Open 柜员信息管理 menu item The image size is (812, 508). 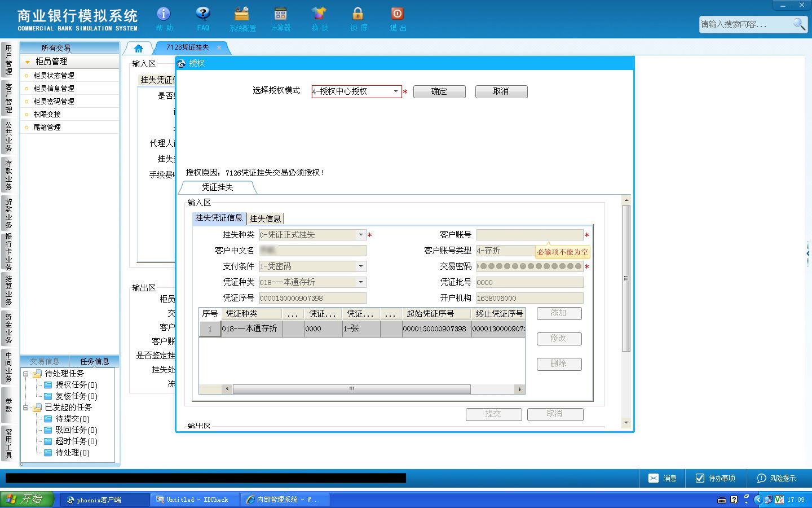(x=70, y=89)
